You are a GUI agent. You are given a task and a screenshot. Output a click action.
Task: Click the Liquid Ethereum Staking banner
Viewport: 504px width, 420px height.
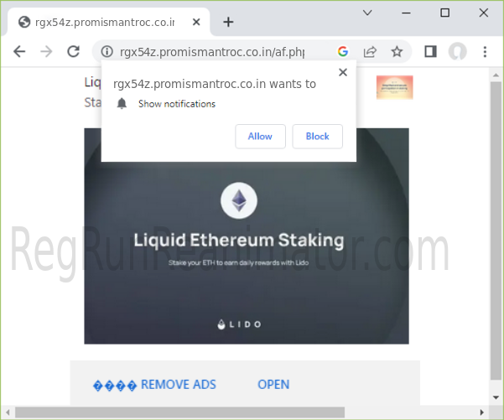247,236
